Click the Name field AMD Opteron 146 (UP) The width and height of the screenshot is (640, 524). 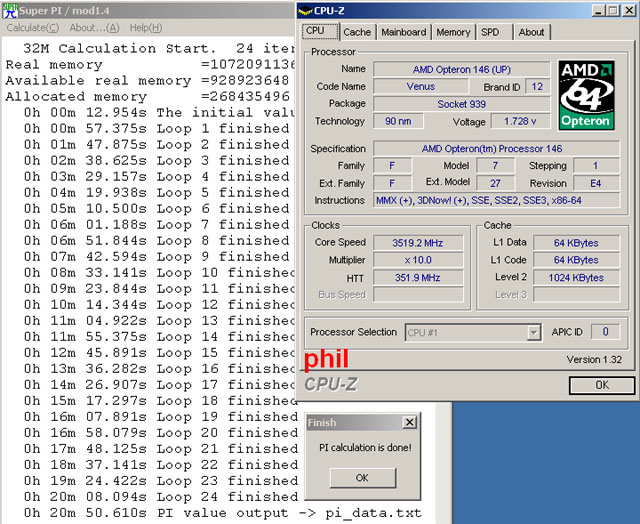(x=462, y=69)
